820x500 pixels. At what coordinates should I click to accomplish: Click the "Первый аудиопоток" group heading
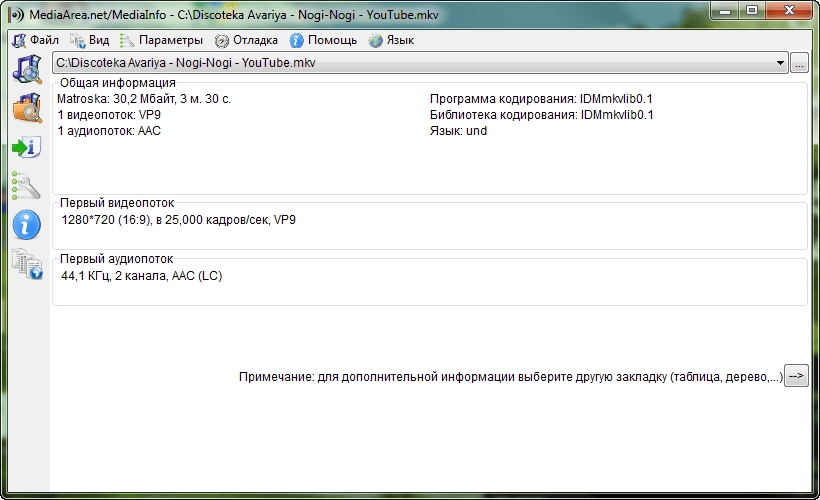point(117,258)
